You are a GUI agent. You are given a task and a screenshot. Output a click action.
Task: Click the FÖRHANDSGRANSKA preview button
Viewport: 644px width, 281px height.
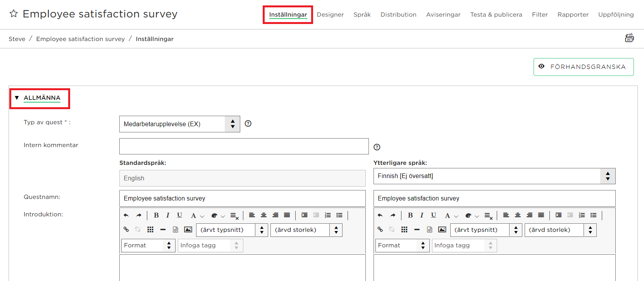point(584,67)
